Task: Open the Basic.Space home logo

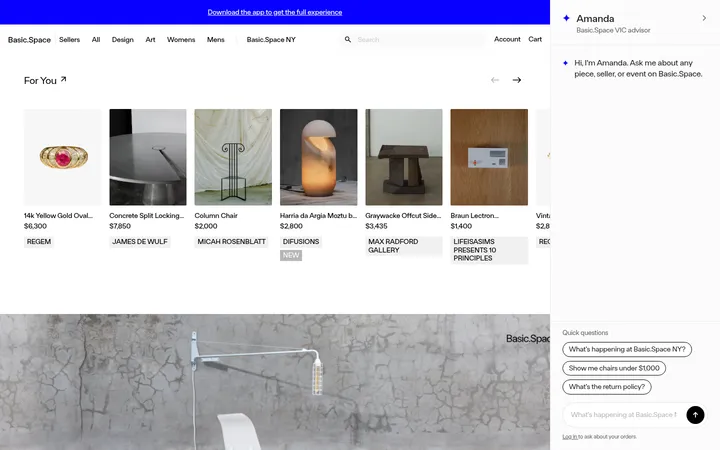Action: click(x=29, y=40)
